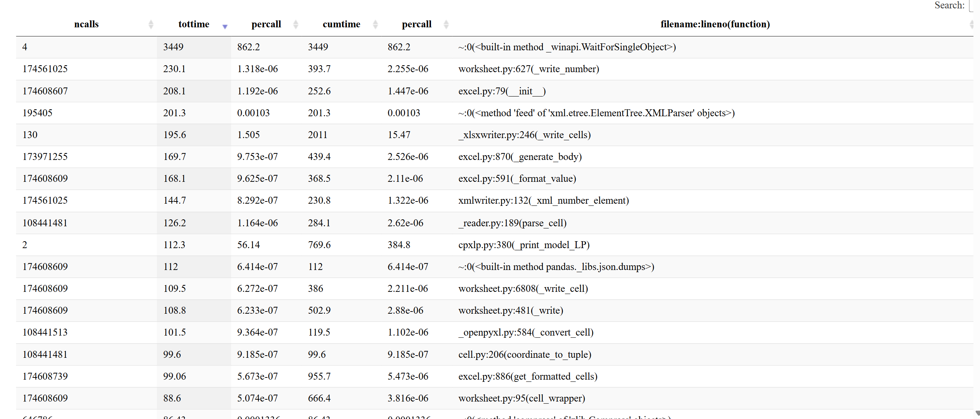Click sort icon at right of filename:lineno(function) header

971,24
